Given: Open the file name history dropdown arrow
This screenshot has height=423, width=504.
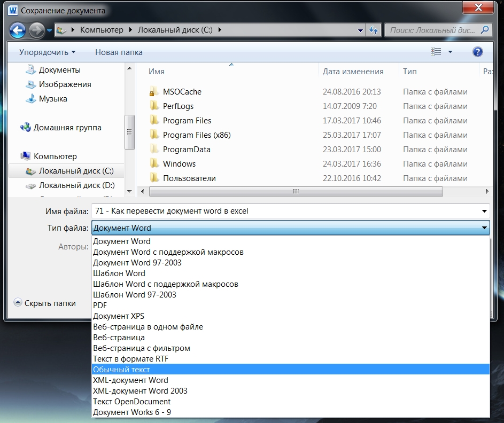Looking at the screenshot, I should click(x=484, y=211).
